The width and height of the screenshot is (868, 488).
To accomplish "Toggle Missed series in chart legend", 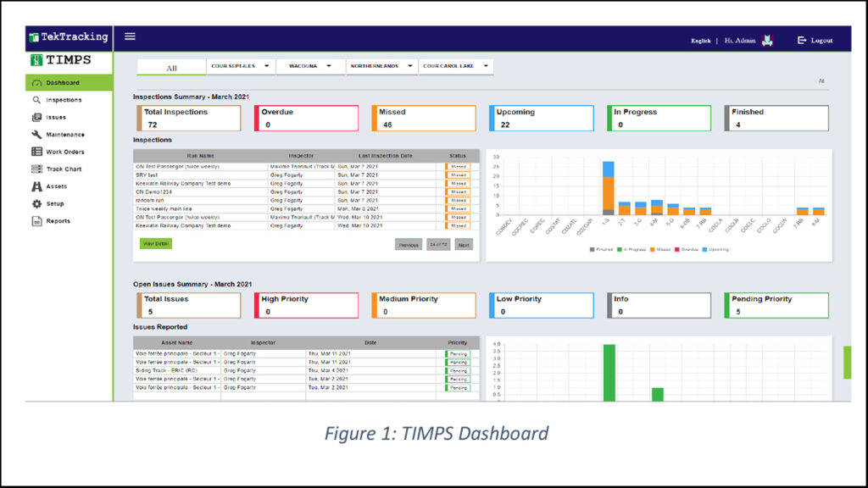I will (x=658, y=249).
